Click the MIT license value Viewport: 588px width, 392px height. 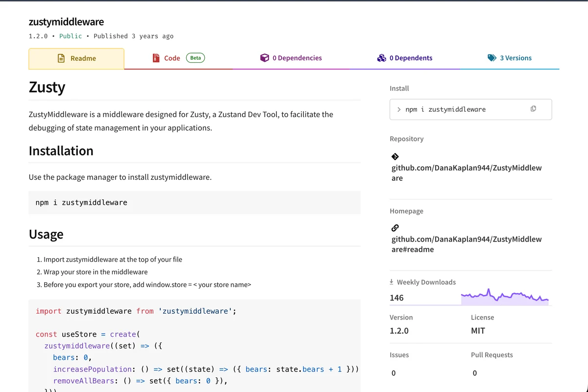[478, 331]
